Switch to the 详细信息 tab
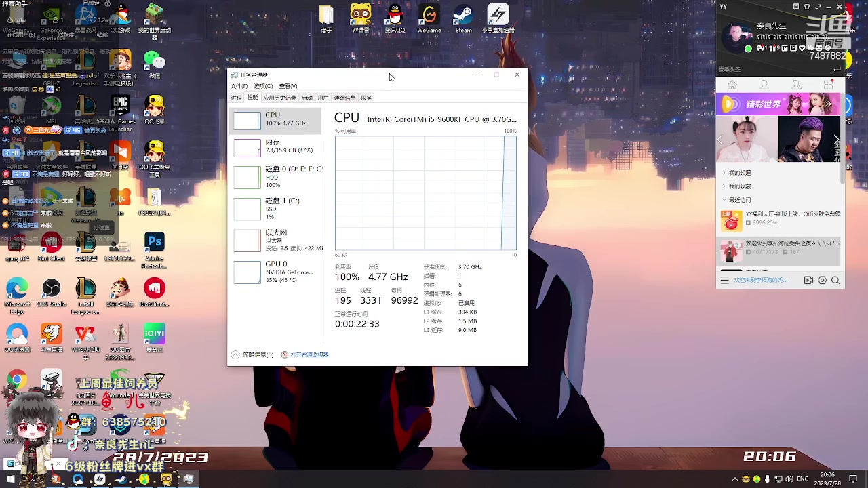Screen dimensions: 868x488 [x=344, y=98]
